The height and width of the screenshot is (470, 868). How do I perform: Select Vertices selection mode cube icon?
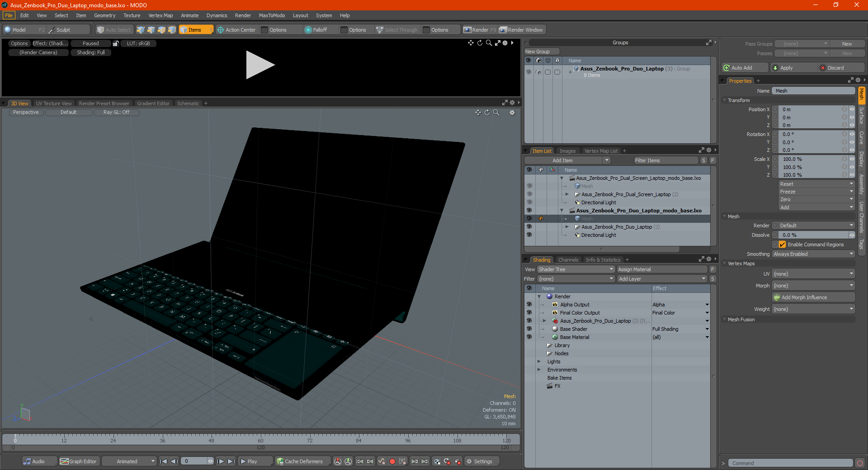click(x=141, y=30)
